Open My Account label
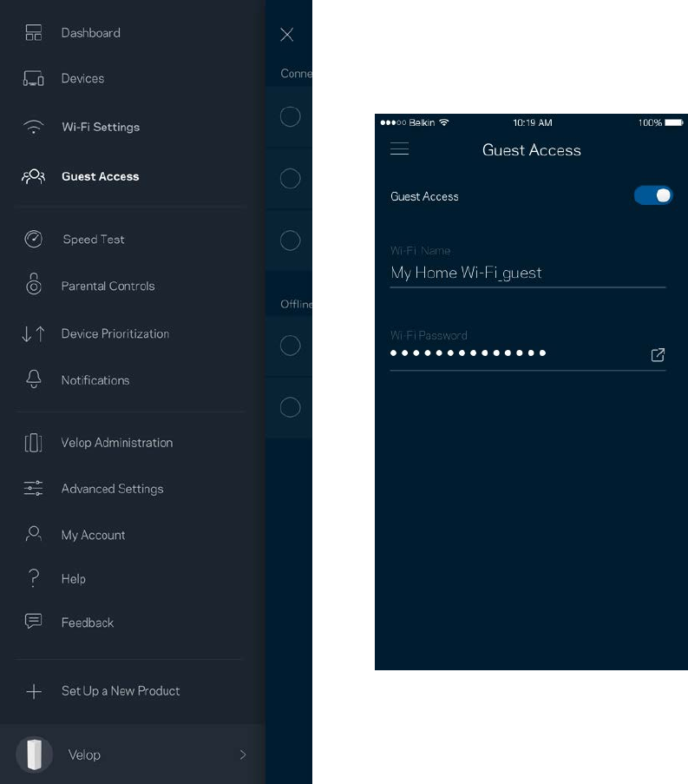Image resolution: width=688 pixels, height=784 pixels. tap(94, 535)
